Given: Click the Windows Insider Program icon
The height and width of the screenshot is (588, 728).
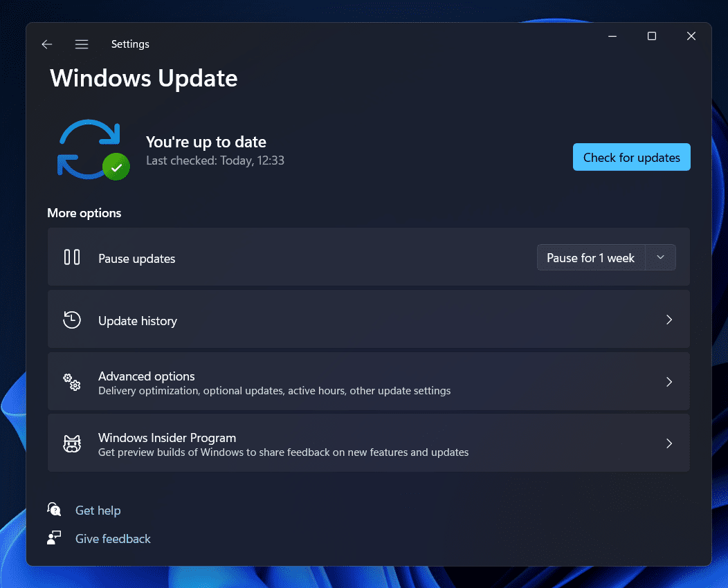Looking at the screenshot, I should 71,443.
